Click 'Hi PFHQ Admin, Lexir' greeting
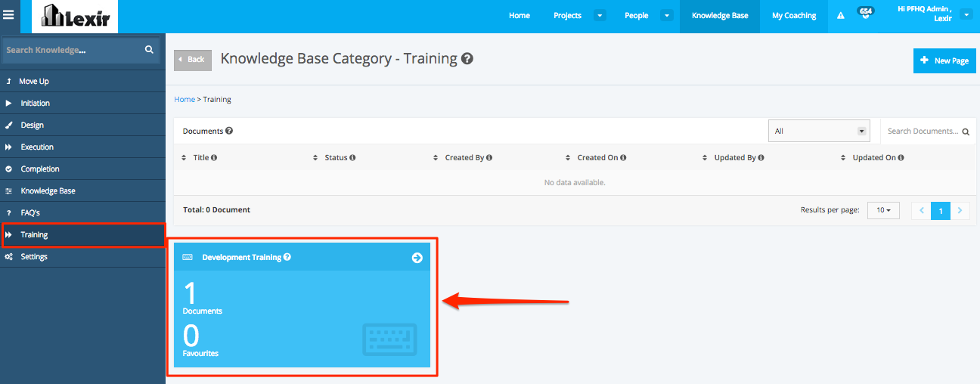This screenshot has width=980, height=384. pyautogui.click(x=924, y=14)
